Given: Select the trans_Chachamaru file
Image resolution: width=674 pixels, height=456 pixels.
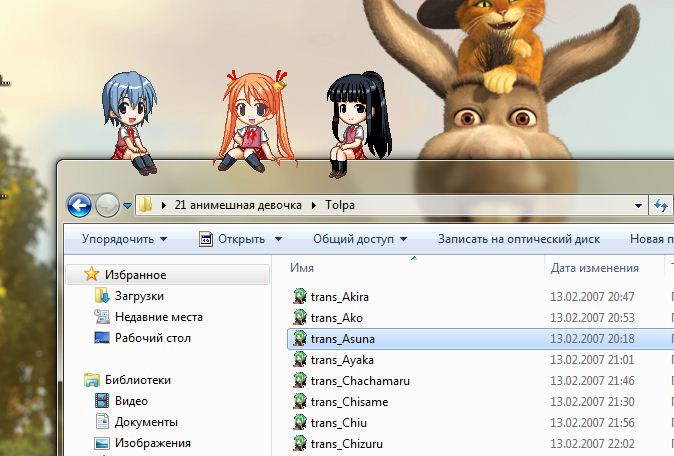Looking at the screenshot, I should (360, 381).
